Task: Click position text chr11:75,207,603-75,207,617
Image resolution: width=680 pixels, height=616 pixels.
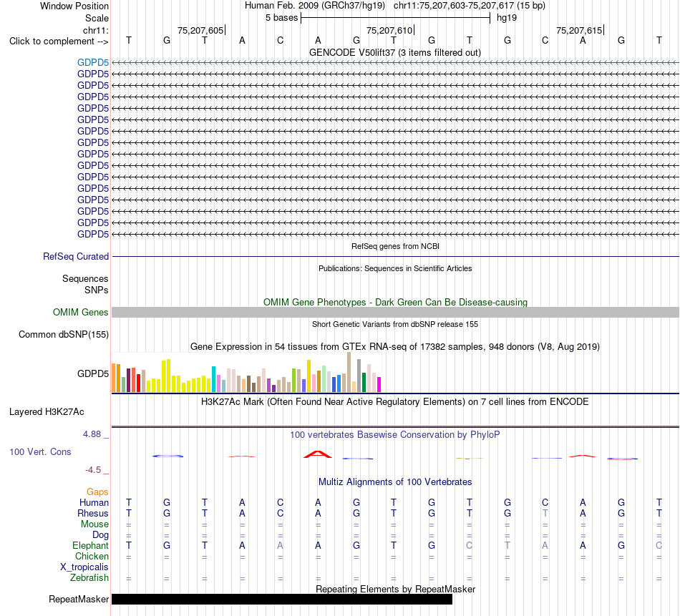Action: tap(454, 6)
